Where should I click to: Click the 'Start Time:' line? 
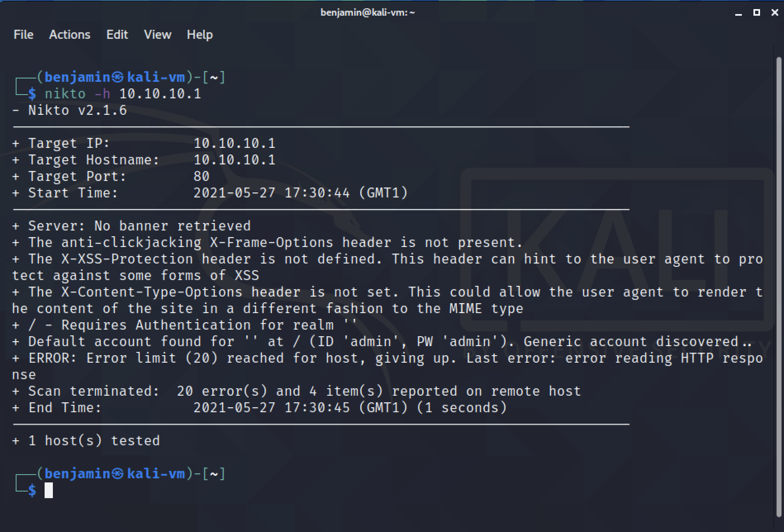[x=210, y=193]
